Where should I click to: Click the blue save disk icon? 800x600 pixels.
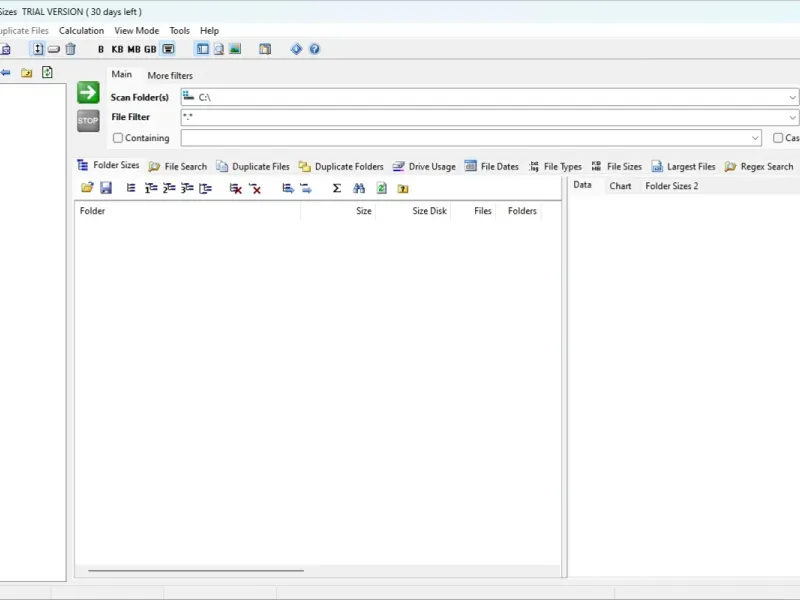[106, 188]
